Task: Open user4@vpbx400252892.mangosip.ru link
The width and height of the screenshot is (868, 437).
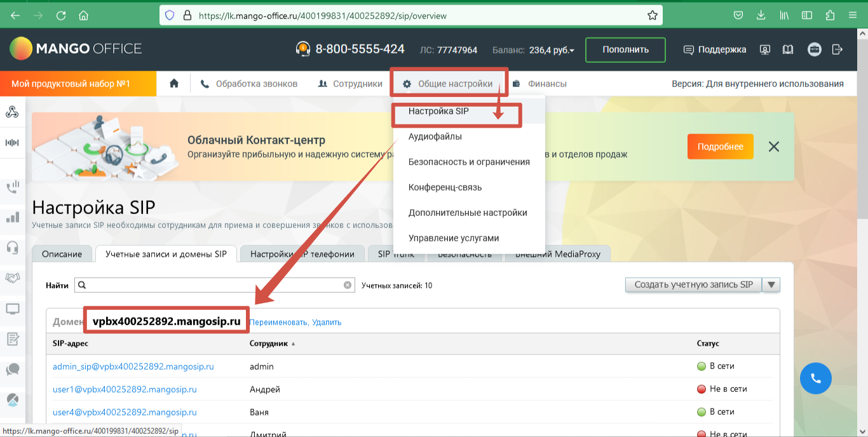Action: [125, 412]
